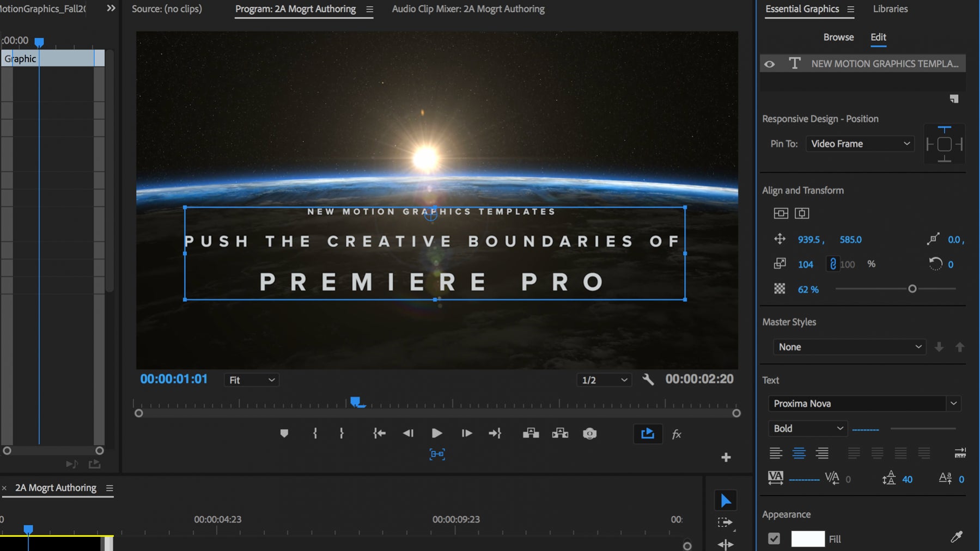Viewport: 980px width, 551px height.
Task: Click the Add Marker icon
Action: (x=284, y=433)
